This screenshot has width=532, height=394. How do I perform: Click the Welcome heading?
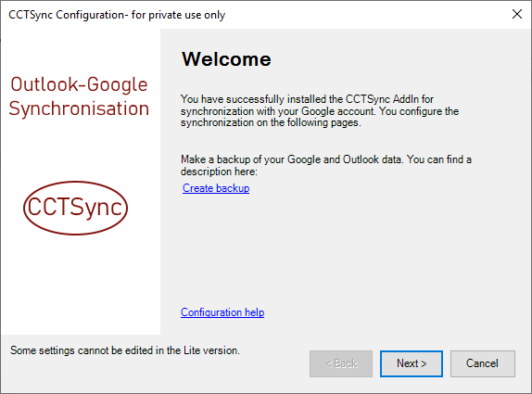(x=226, y=59)
